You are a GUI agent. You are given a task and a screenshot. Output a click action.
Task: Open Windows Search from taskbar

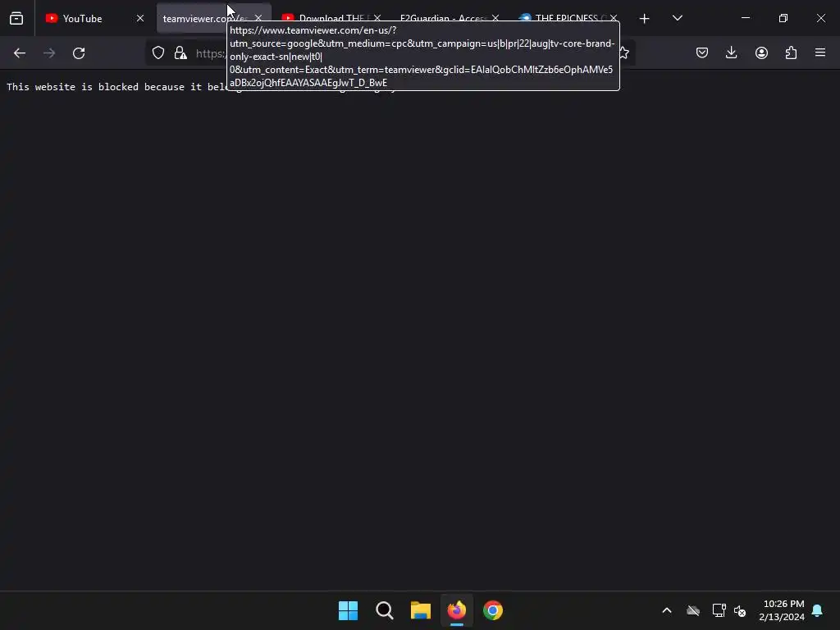coord(384,610)
